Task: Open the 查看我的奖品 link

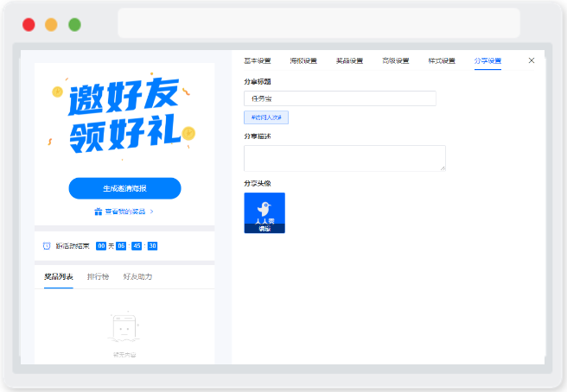Action: tap(125, 212)
